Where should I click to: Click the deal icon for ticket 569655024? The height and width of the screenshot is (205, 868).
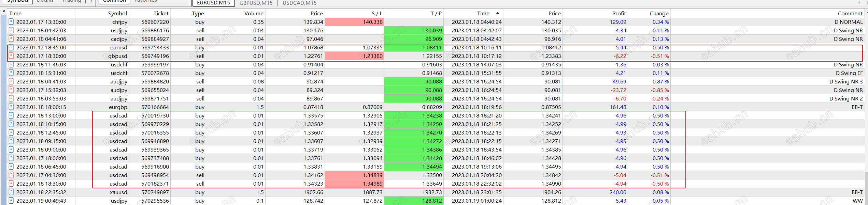11,90
